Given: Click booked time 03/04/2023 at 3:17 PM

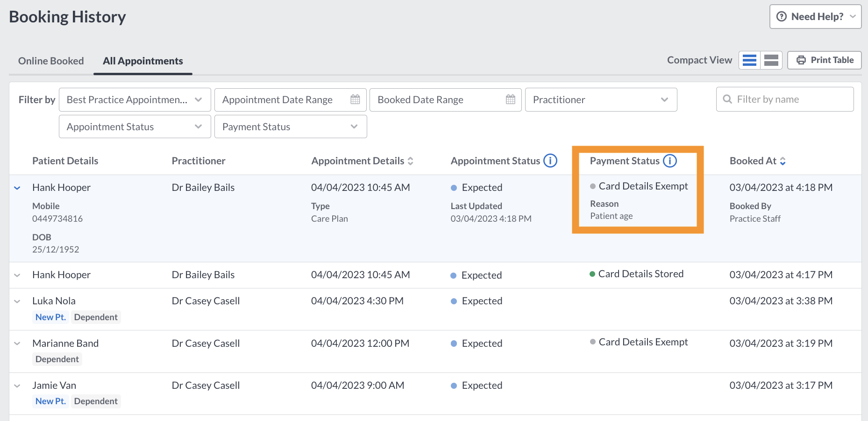Looking at the screenshot, I should 781,386.
